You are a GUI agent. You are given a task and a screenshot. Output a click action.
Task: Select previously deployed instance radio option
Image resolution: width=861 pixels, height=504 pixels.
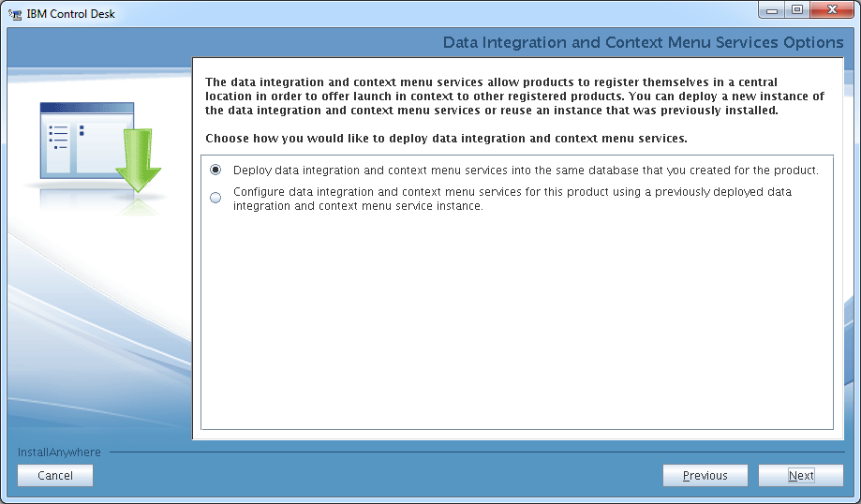click(x=215, y=198)
